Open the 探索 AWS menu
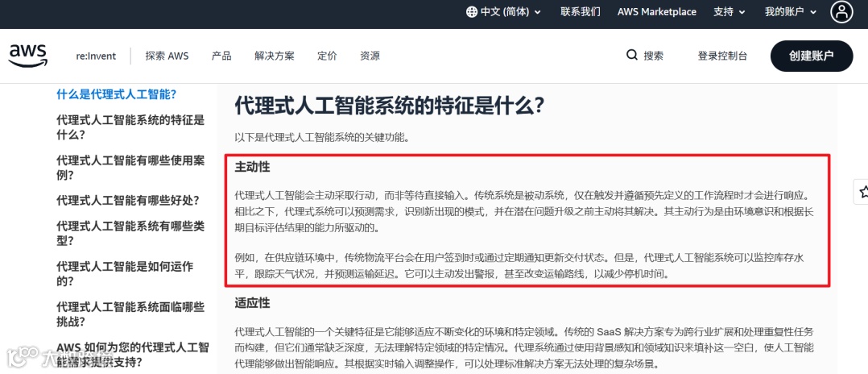The image size is (868, 374). click(167, 56)
